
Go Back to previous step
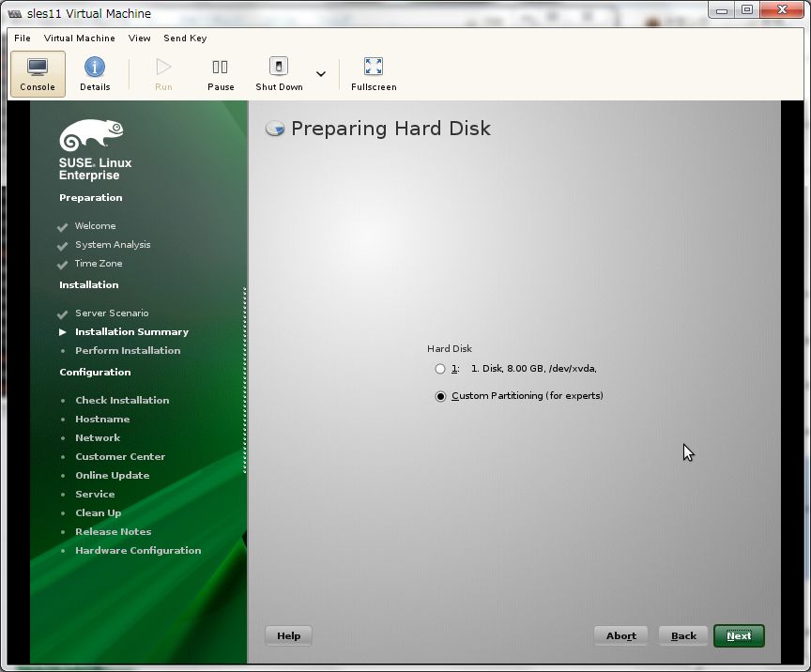click(683, 635)
